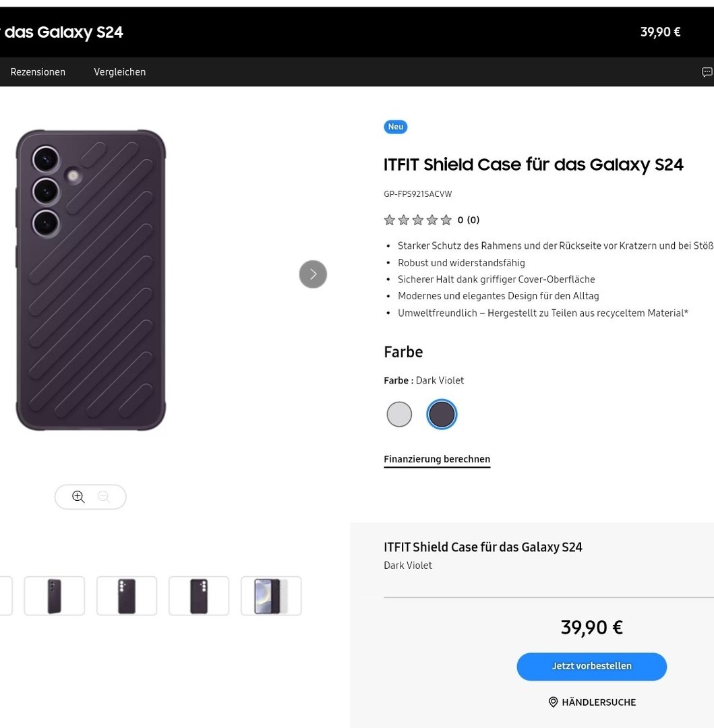Screen dimensions: 714x728
Task: Show the next product image with arrow
Action: pyautogui.click(x=313, y=274)
